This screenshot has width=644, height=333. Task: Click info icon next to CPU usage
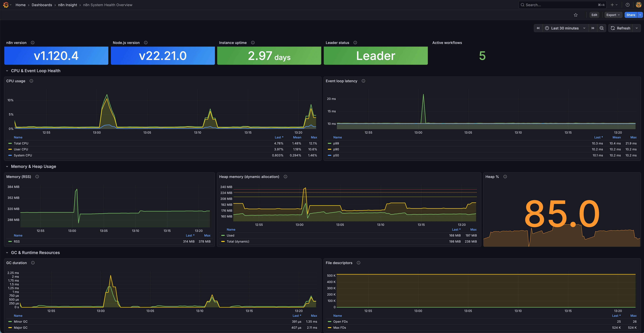pos(31,81)
